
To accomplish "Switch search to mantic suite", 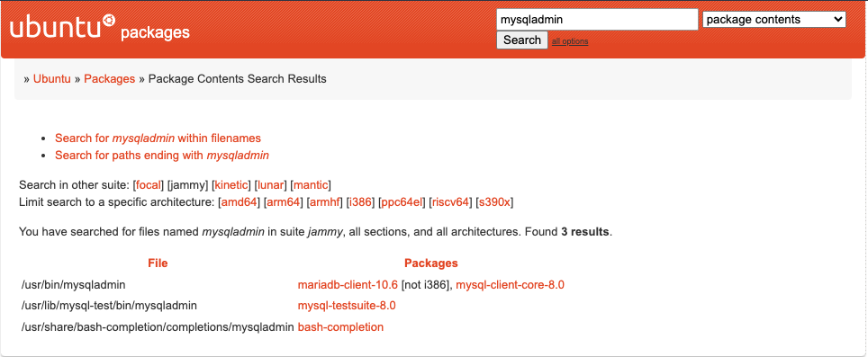I will (x=311, y=185).
